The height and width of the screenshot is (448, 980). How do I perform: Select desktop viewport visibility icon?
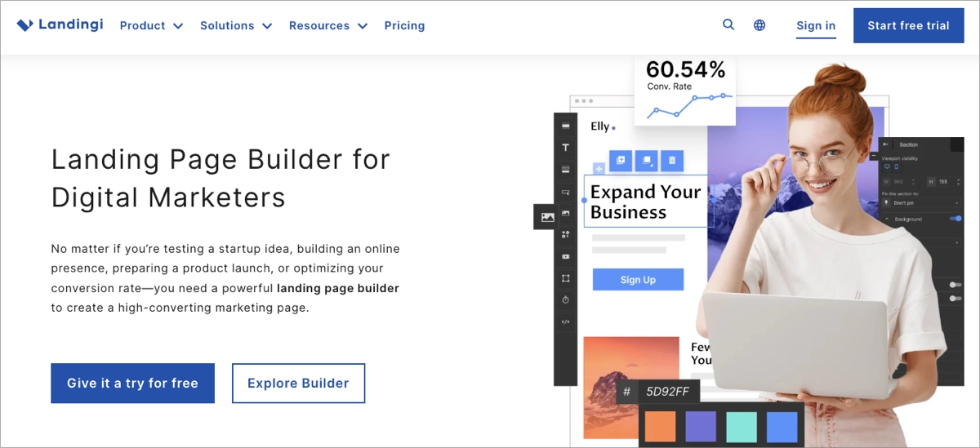[x=887, y=166]
